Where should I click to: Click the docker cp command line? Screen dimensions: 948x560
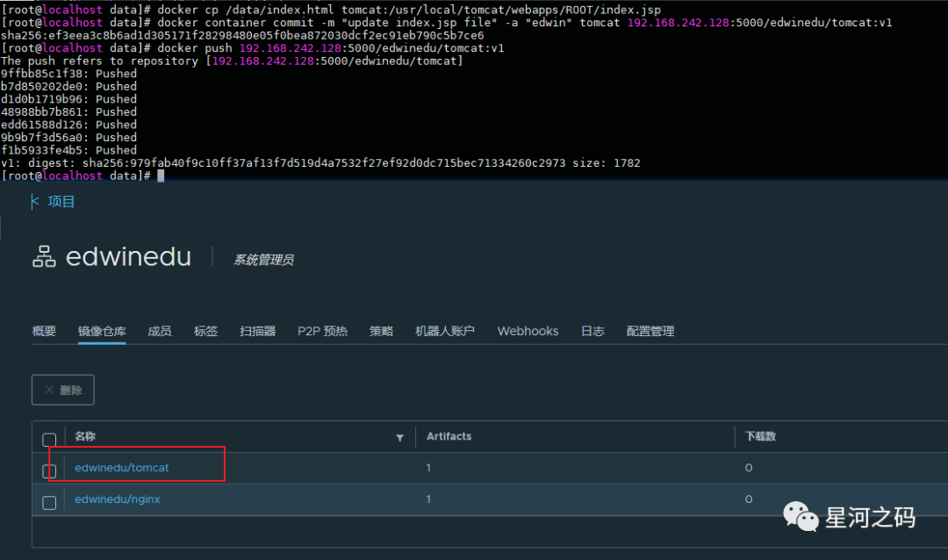tap(331, 10)
